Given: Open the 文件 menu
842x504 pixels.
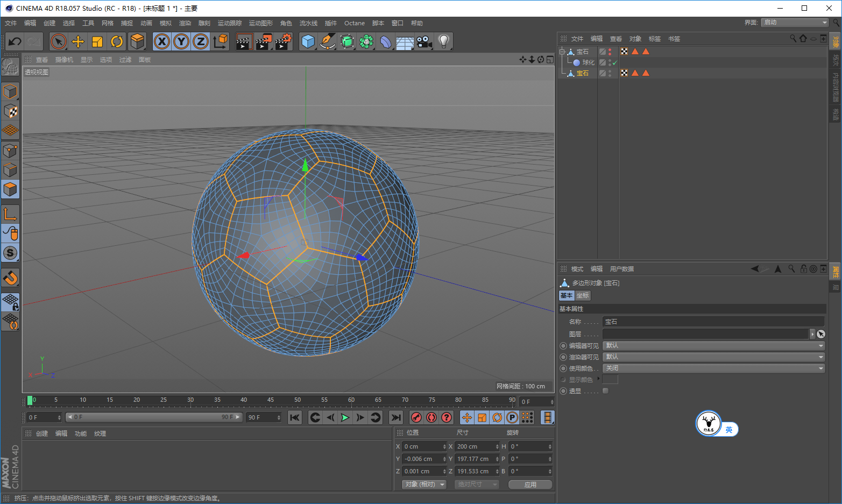Looking at the screenshot, I should (11, 23).
